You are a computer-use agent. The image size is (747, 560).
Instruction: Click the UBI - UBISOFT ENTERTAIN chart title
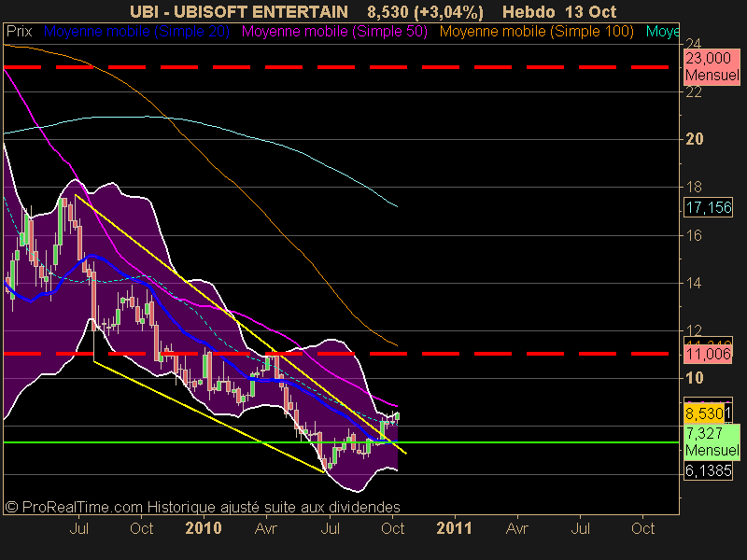239,12
